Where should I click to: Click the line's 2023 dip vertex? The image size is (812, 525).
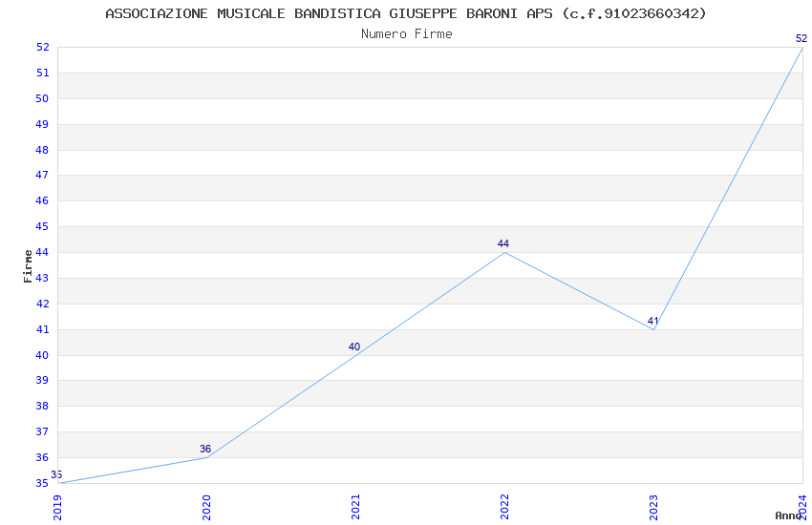(654, 329)
